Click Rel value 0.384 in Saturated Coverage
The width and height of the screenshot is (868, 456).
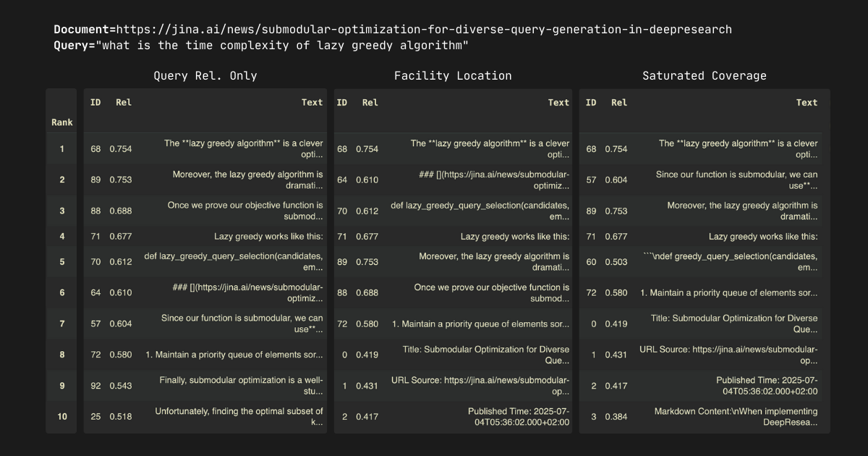[616, 416]
